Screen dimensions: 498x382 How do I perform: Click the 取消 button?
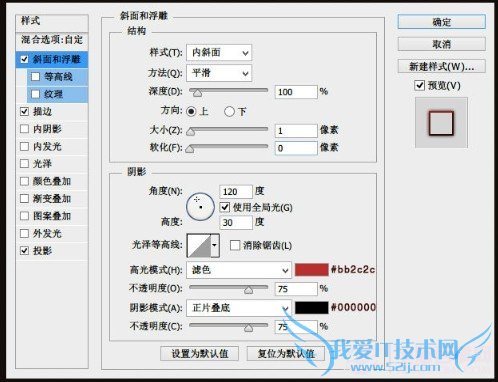point(442,44)
